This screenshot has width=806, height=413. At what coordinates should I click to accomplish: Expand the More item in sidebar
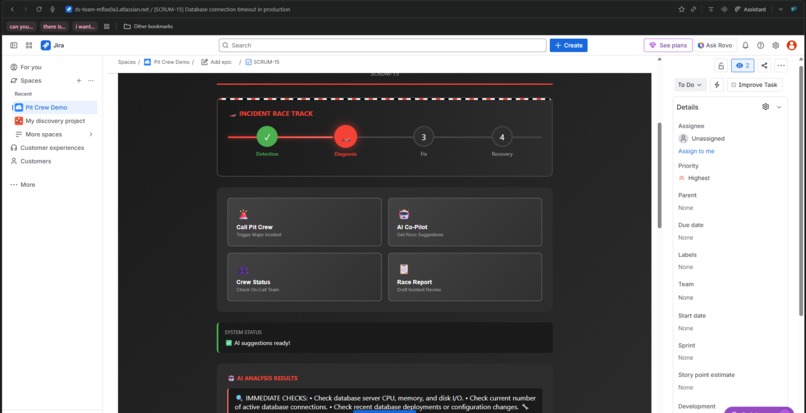[28, 185]
